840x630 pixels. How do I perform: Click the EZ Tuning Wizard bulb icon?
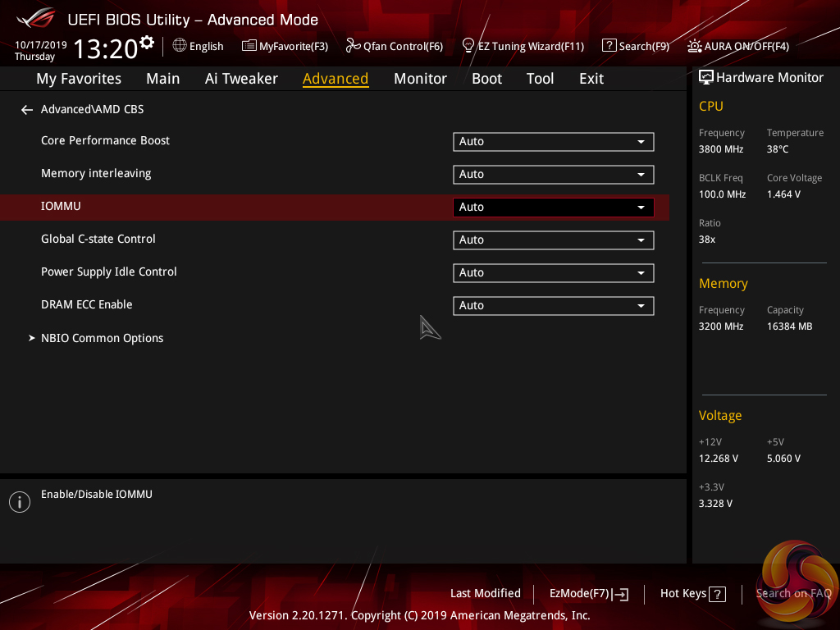468,46
